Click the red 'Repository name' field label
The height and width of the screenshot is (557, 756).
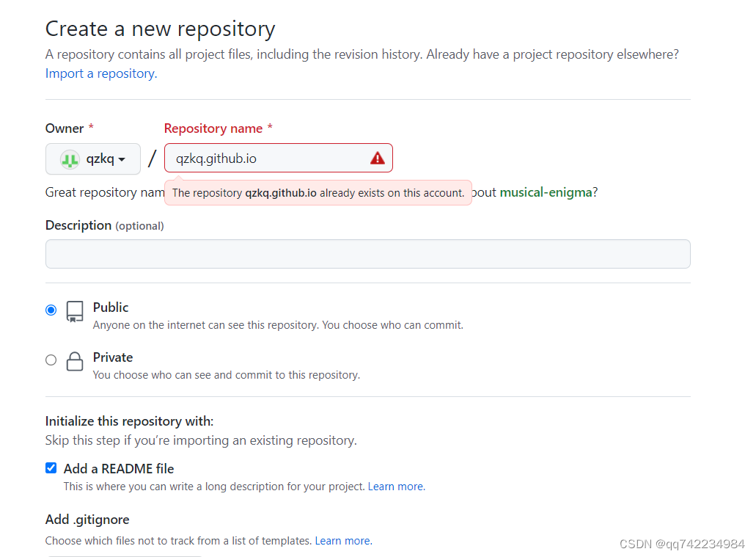(x=213, y=128)
